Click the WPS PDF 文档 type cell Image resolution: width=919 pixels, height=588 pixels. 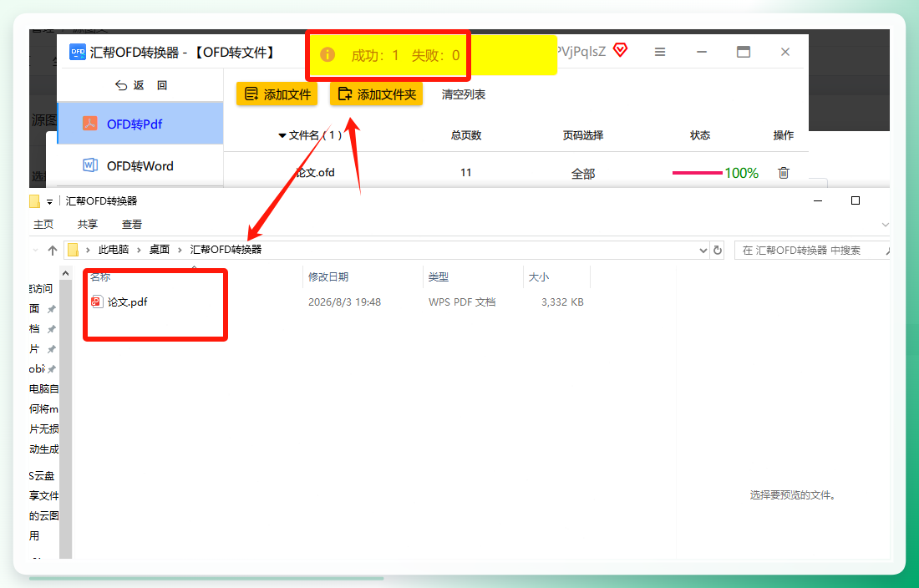(462, 302)
